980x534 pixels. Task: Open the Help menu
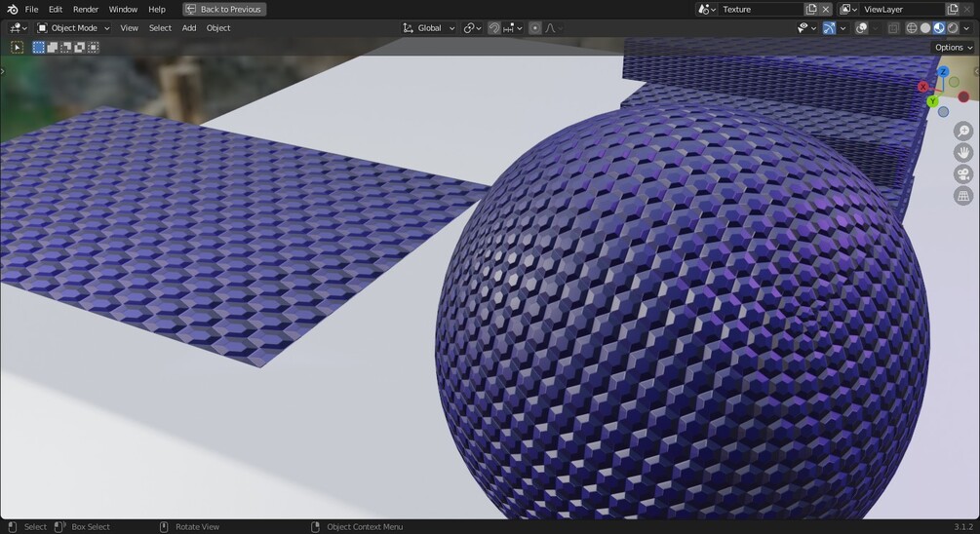click(x=157, y=10)
